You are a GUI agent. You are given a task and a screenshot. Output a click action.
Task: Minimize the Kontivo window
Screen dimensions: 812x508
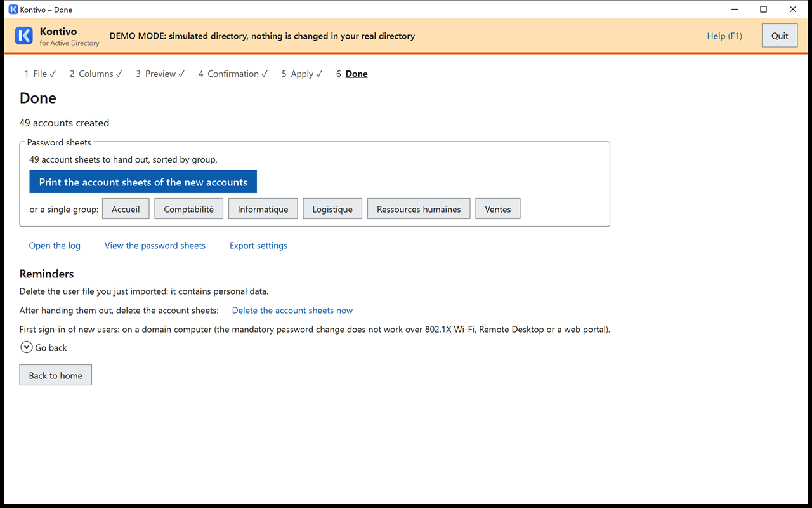735,10
